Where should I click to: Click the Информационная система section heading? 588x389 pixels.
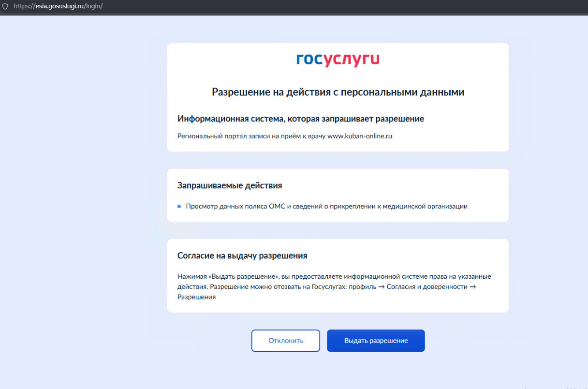click(300, 119)
